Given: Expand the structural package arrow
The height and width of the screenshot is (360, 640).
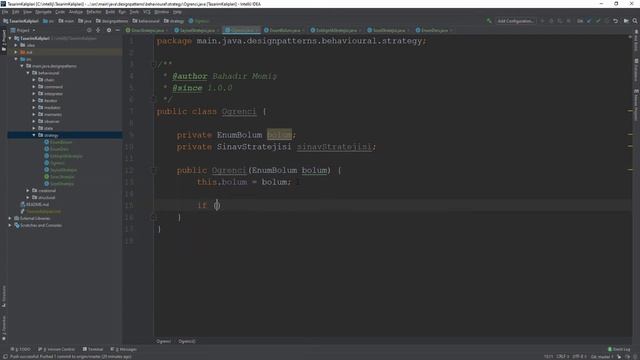Looking at the screenshot, I should tap(28, 198).
